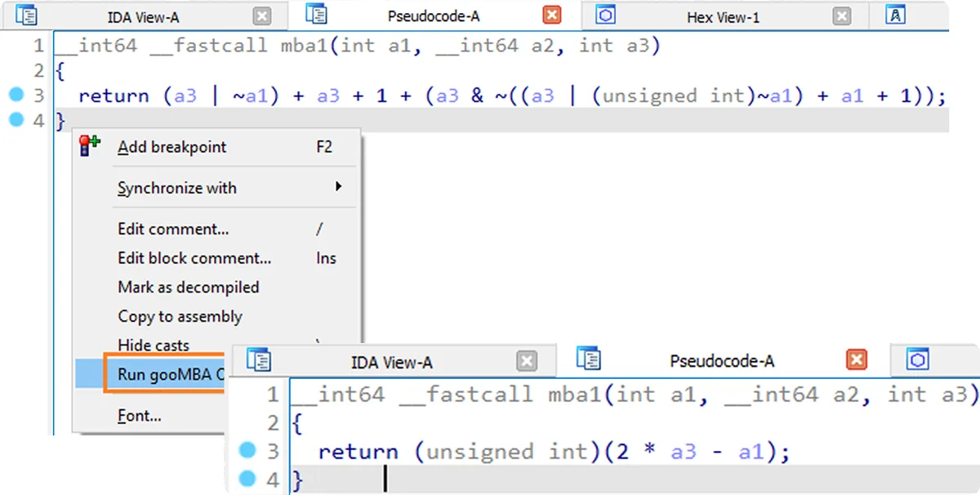
Task: Click line number 1 in top window
Action: 38,46
